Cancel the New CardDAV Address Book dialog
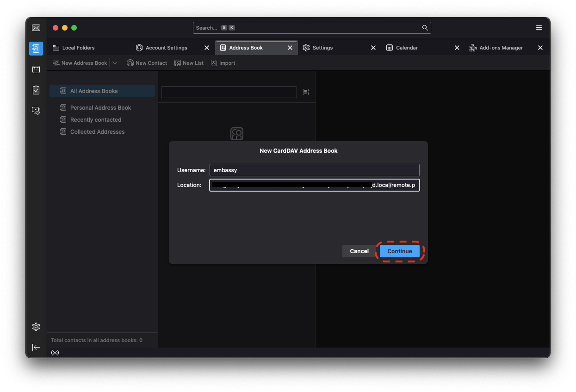 click(359, 251)
